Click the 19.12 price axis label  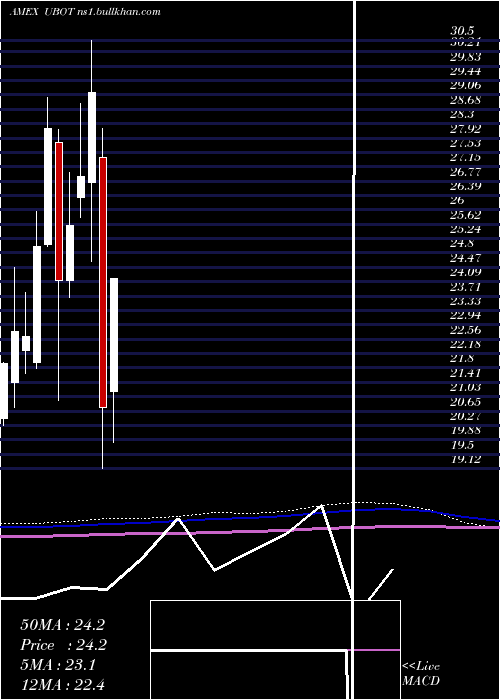click(466, 458)
